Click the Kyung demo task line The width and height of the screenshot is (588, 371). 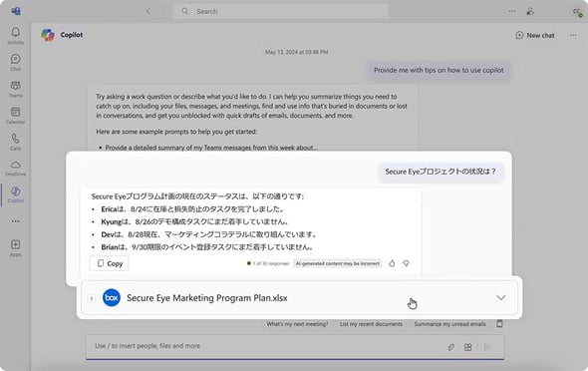pyautogui.click(x=195, y=221)
